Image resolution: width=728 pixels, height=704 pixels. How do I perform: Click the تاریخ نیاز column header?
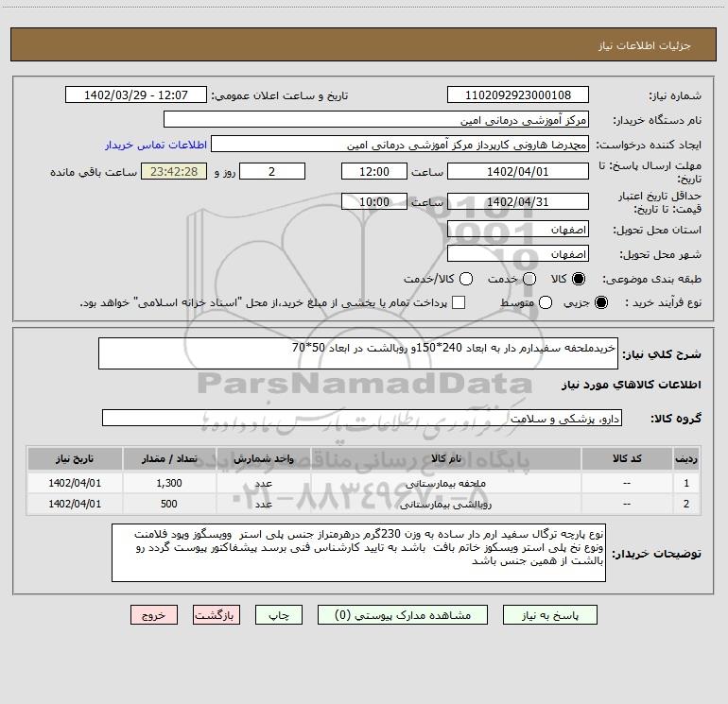[x=75, y=459]
